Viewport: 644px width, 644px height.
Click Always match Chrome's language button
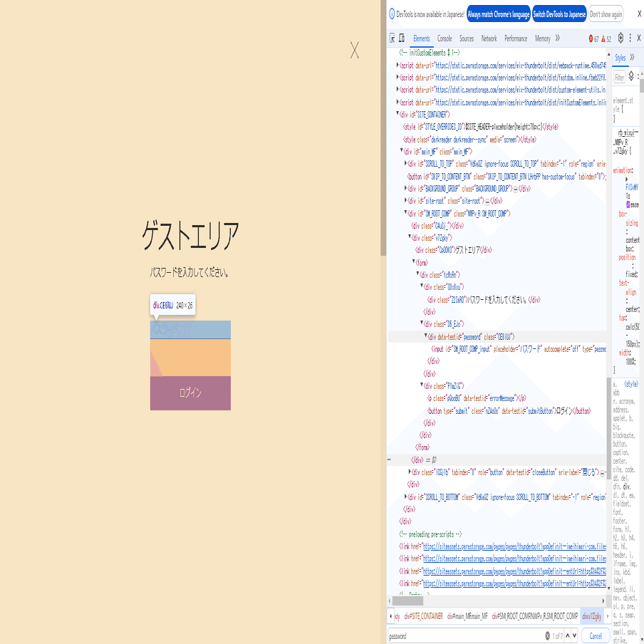tap(499, 14)
